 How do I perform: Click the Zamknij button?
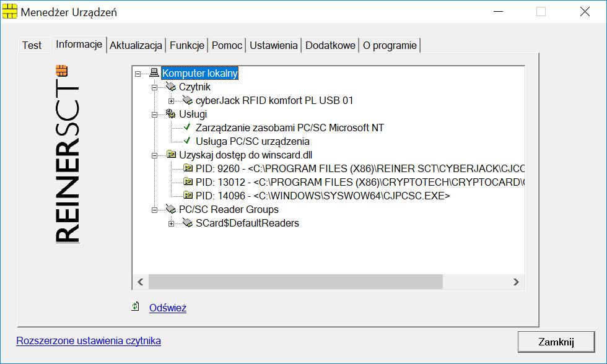coord(556,342)
